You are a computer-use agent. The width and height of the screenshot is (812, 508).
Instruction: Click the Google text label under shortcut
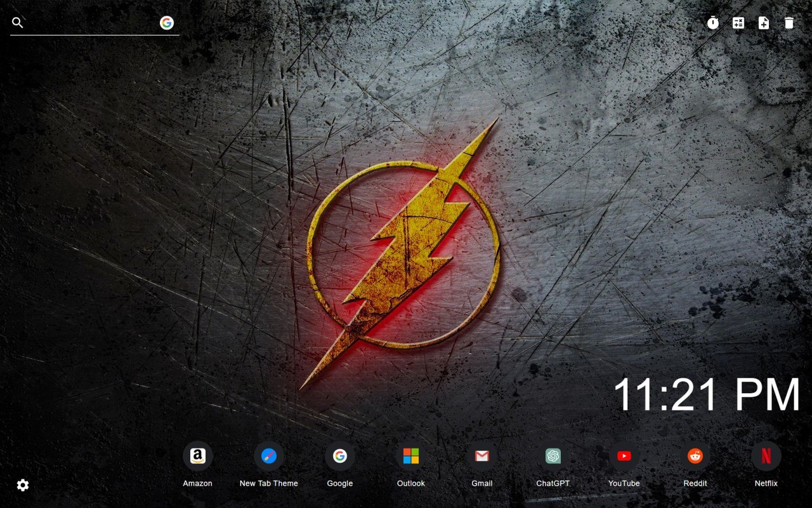click(340, 483)
